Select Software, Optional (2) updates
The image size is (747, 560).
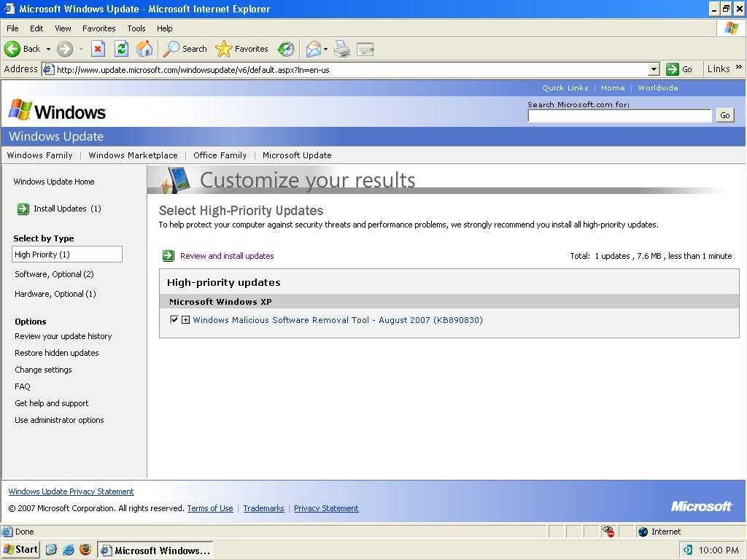pos(54,274)
